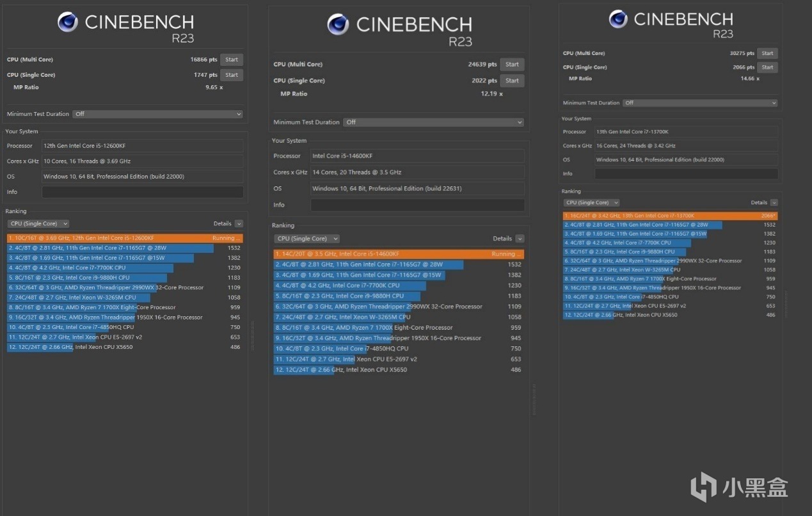The image size is (812, 516).
Task: Select Threadripper 2990WX row in 14600KF ranking
Action: [x=399, y=307]
